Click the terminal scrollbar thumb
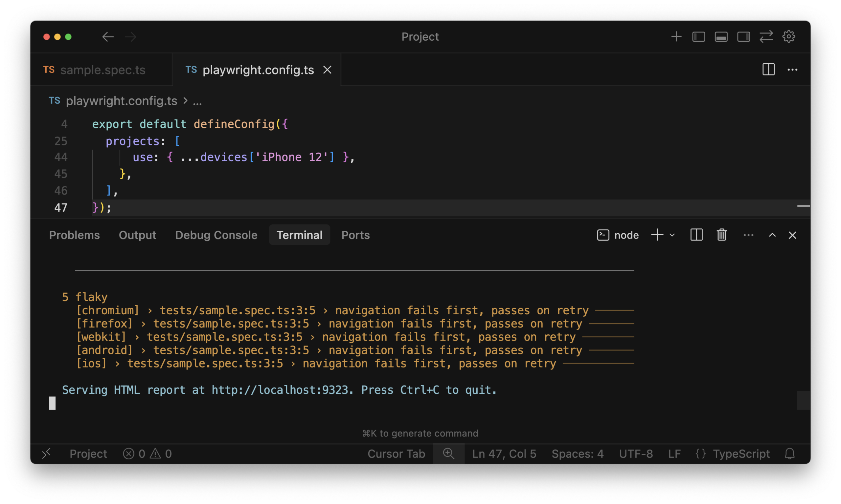This screenshot has height=504, width=841. click(x=803, y=400)
